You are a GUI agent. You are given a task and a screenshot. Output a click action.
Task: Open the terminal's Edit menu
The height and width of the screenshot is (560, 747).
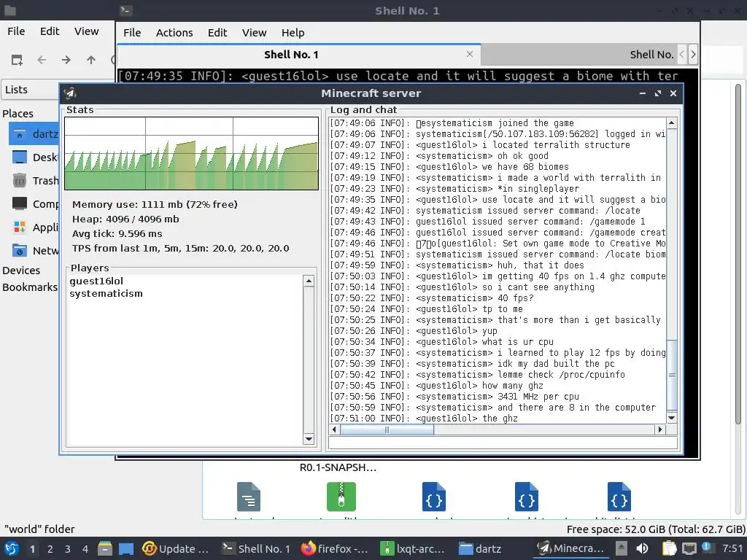217,33
